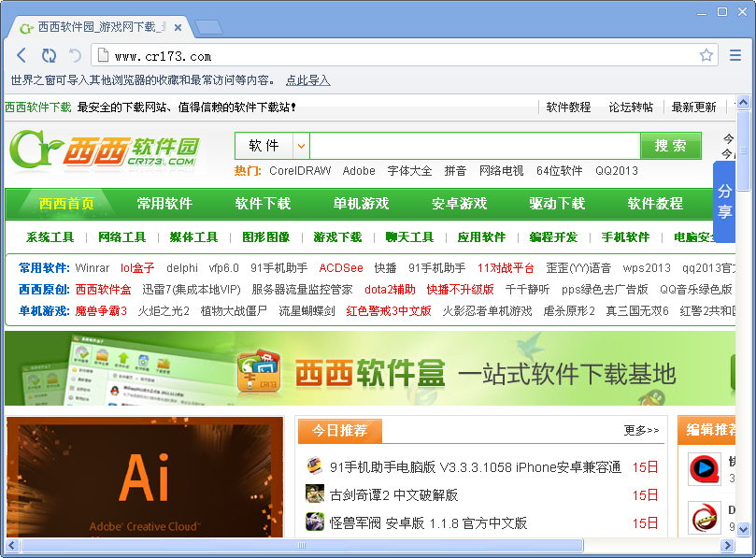Open the 应用软件 category
Image resolution: width=756 pixels, height=558 pixels.
(481, 237)
